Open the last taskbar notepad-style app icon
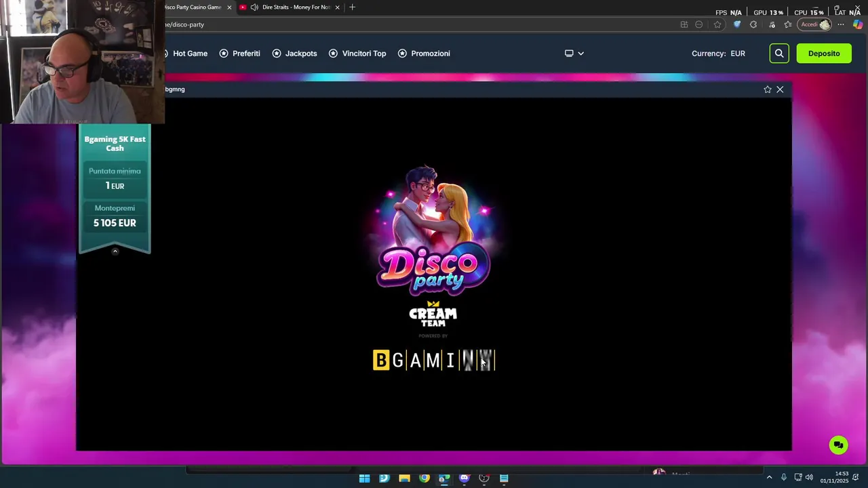The width and height of the screenshot is (868, 488). pyautogui.click(x=504, y=479)
